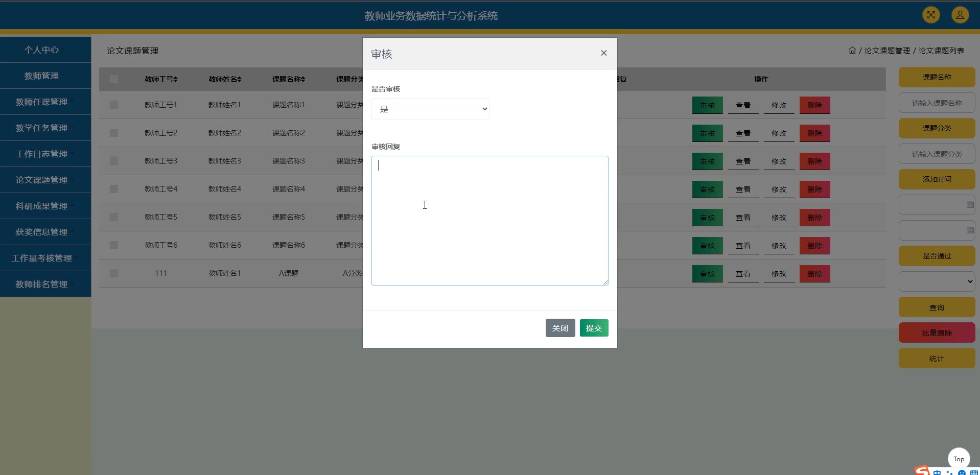Submit the review with the 提交 button
The image size is (980, 475).
[x=594, y=328]
